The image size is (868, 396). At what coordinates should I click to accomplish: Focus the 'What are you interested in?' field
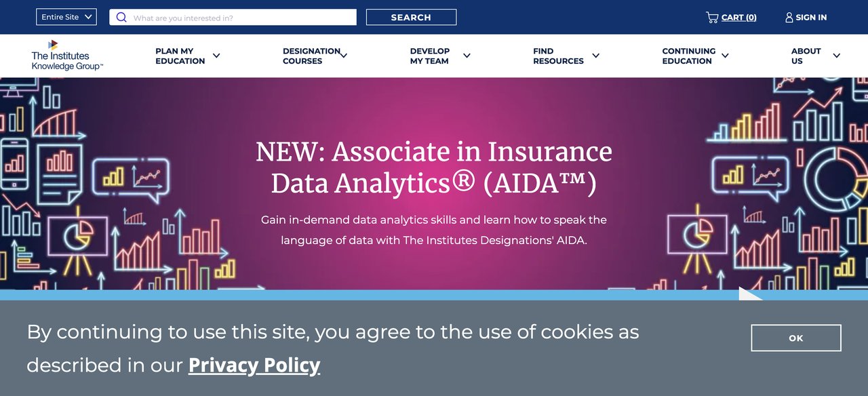click(241, 18)
